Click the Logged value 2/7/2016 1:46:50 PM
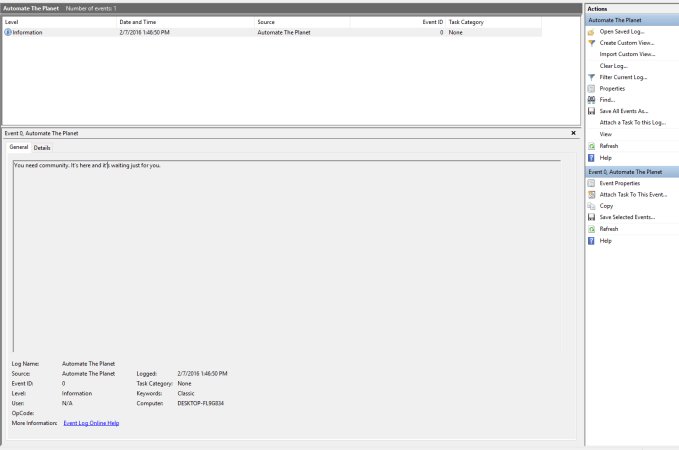Image resolution: width=679 pixels, height=450 pixels. point(202,373)
